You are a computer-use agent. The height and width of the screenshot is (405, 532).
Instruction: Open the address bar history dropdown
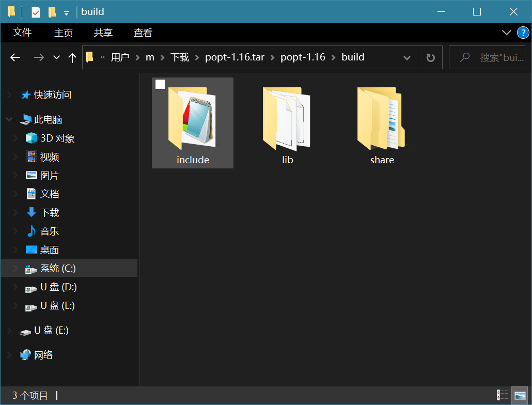tap(406, 57)
